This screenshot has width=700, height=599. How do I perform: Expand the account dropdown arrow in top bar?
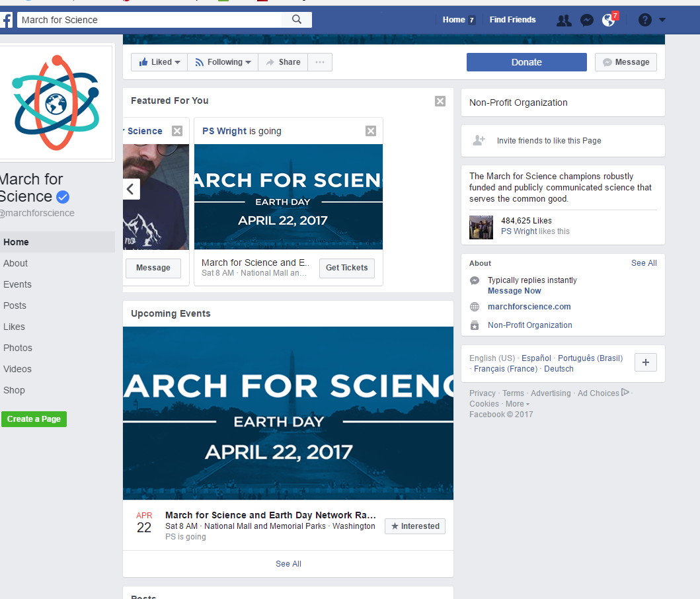coord(662,20)
